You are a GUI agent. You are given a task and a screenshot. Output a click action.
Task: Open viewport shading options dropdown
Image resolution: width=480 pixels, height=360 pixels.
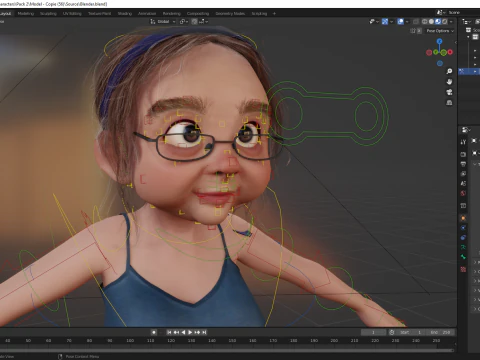(x=451, y=22)
